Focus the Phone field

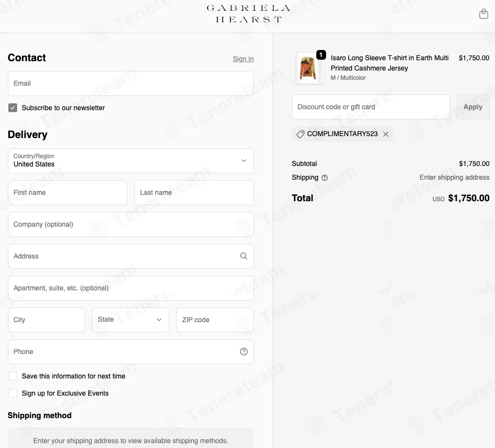(131, 352)
